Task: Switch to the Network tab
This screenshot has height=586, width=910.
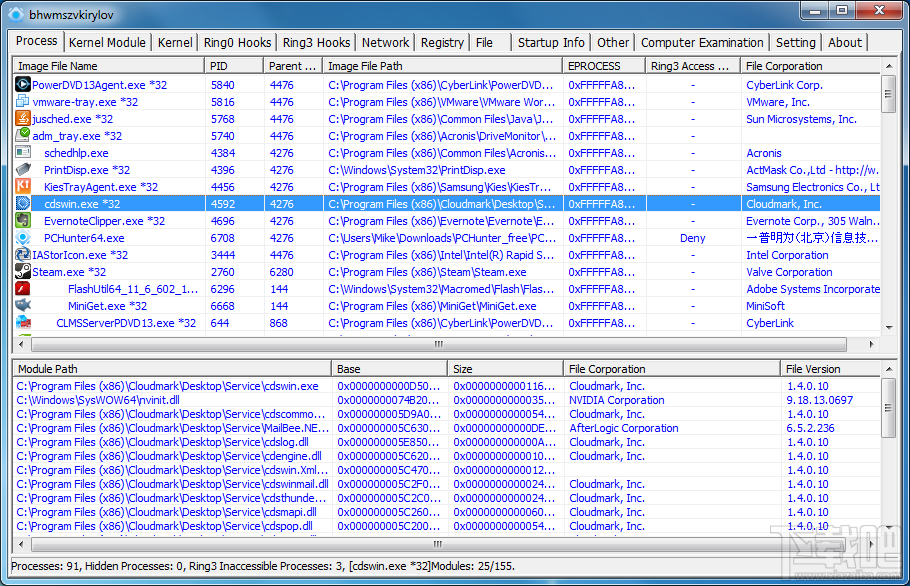Action: (x=385, y=42)
